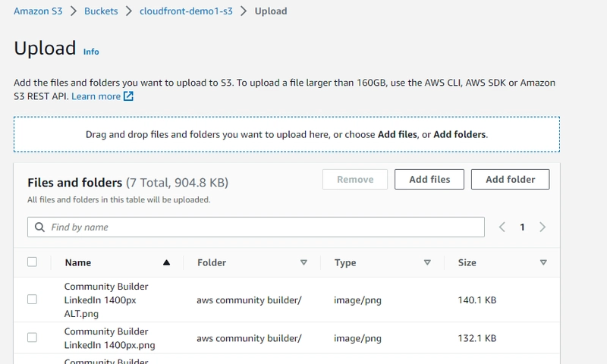This screenshot has width=607, height=364.
Task: Click the folder cell in the 140.1 KB row
Action: pos(249,300)
